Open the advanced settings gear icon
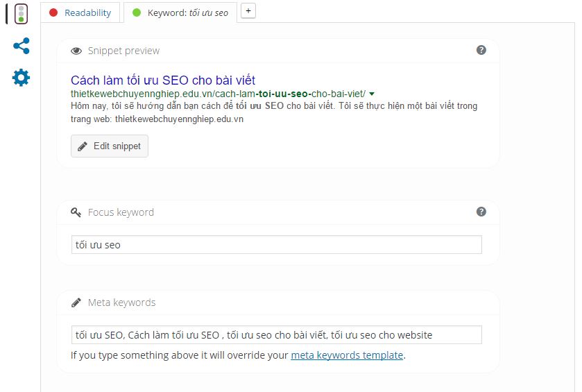The height and width of the screenshot is (392, 582). point(21,78)
